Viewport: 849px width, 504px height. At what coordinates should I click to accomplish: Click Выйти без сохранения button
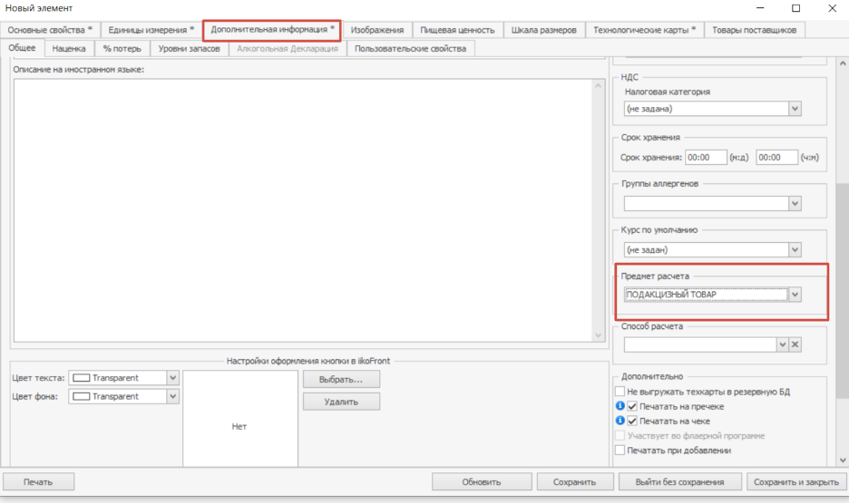679,481
